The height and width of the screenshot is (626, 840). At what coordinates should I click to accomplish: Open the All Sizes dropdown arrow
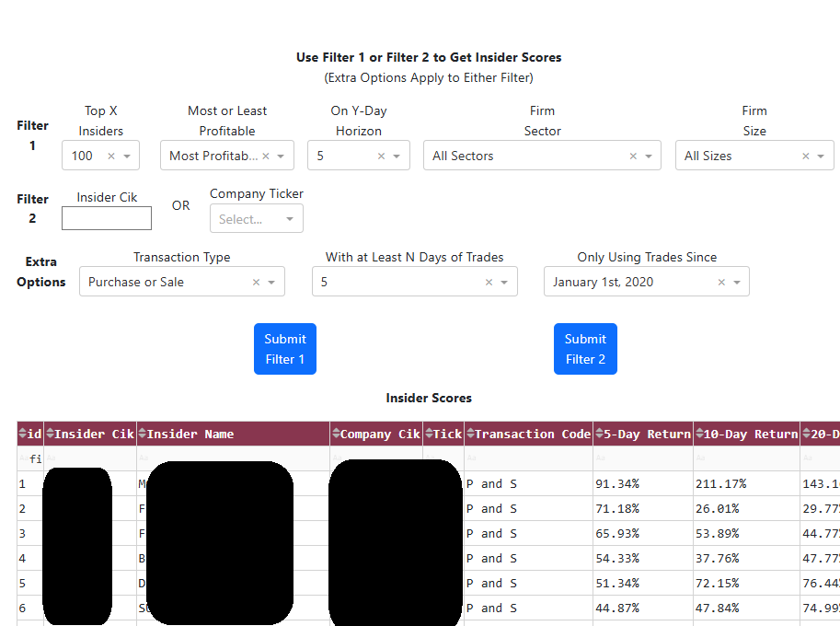(x=822, y=156)
